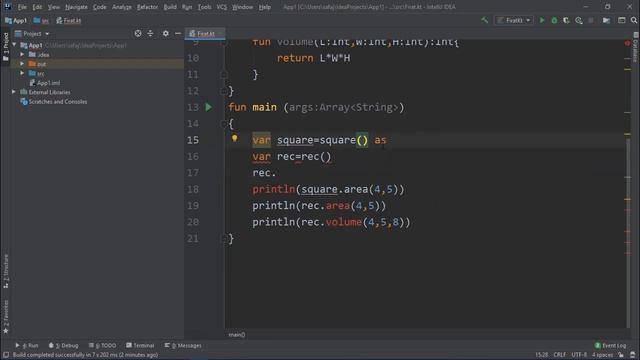Open the Help menu
Screen dimensions: 640x360
click(264, 7)
